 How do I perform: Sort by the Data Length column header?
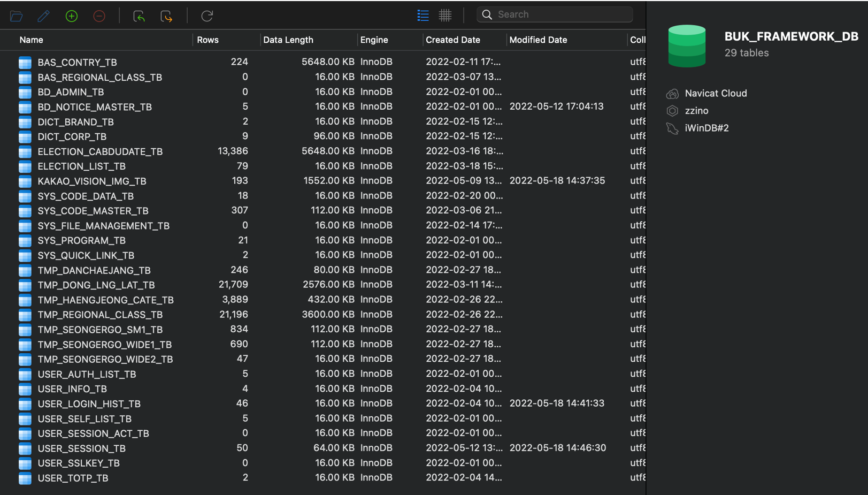coord(288,40)
